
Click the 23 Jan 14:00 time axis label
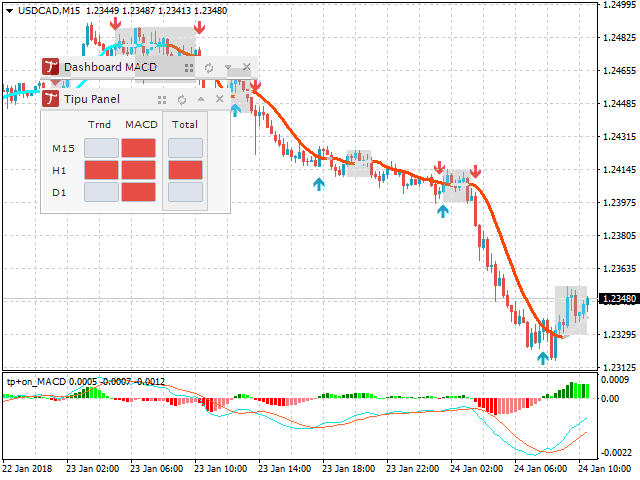(284, 469)
